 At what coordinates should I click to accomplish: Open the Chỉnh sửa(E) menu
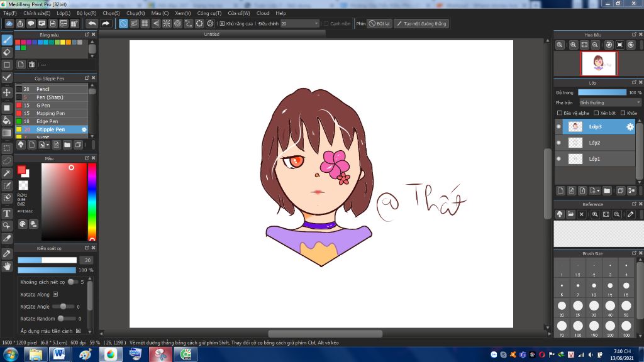[36, 13]
